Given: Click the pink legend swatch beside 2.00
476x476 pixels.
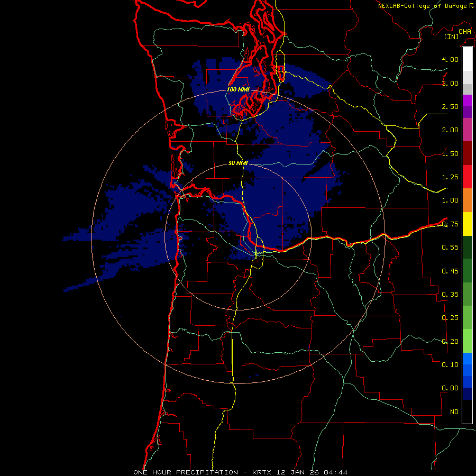Looking at the screenshot, I should pyautogui.click(x=467, y=130).
